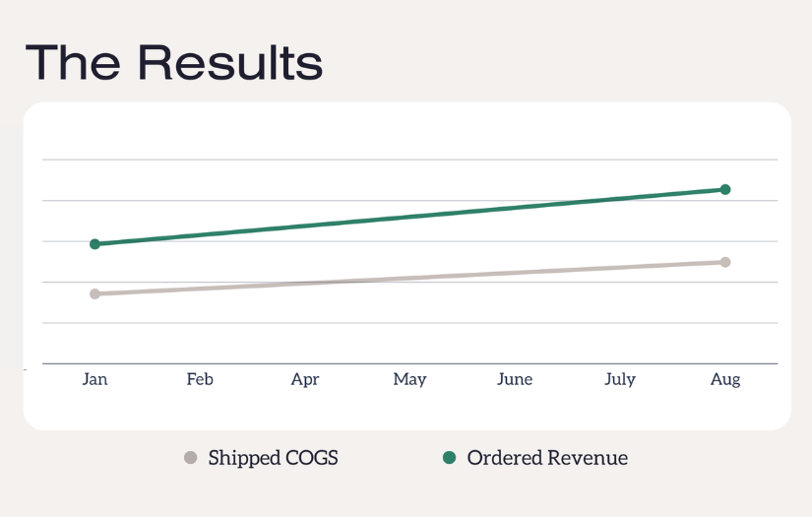Toggle the Shipped COGS legend label
The image size is (812, 517).
point(273,458)
